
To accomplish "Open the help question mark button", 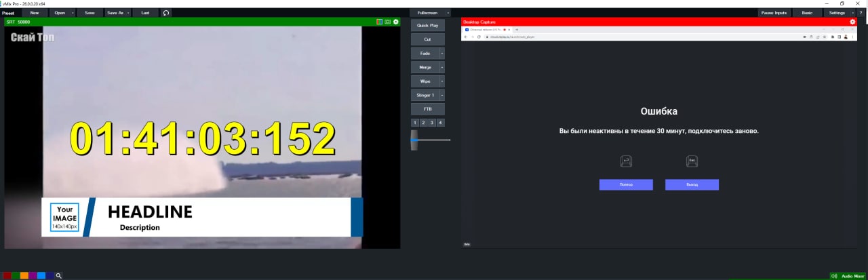I will click(861, 12).
